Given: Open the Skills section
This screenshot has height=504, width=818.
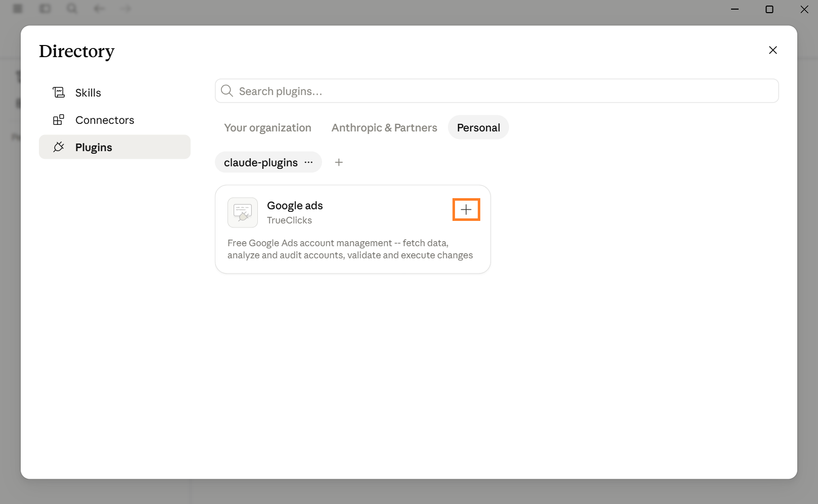Looking at the screenshot, I should tap(115, 93).
